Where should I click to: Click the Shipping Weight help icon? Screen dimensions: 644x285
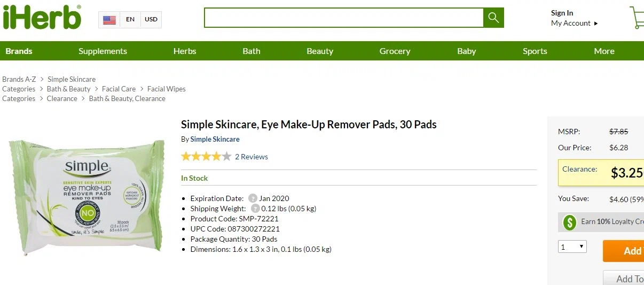pos(255,209)
